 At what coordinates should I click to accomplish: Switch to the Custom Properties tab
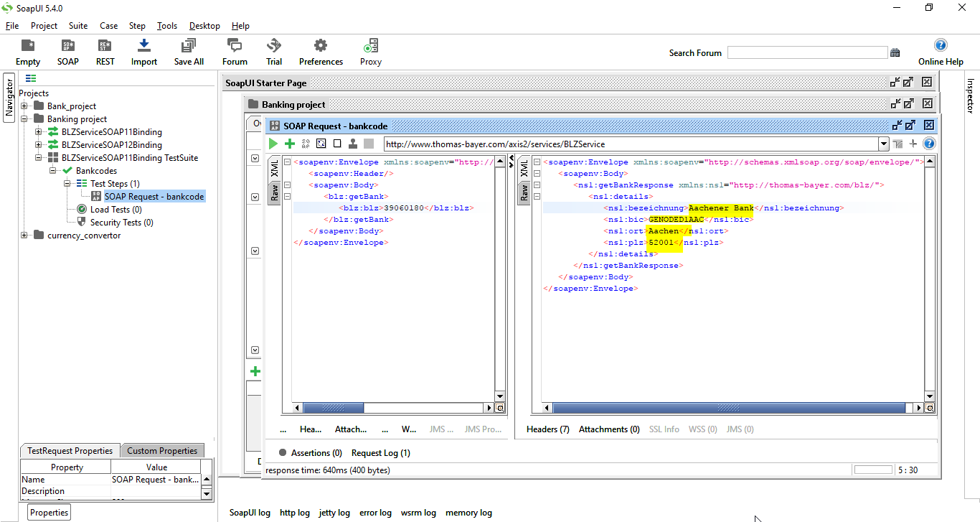(162, 450)
